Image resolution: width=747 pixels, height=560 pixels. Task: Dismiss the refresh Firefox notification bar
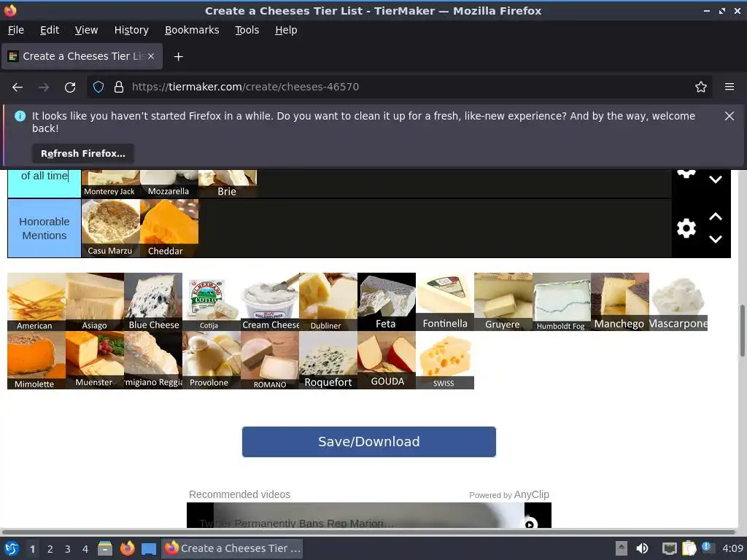[x=729, y=116]
